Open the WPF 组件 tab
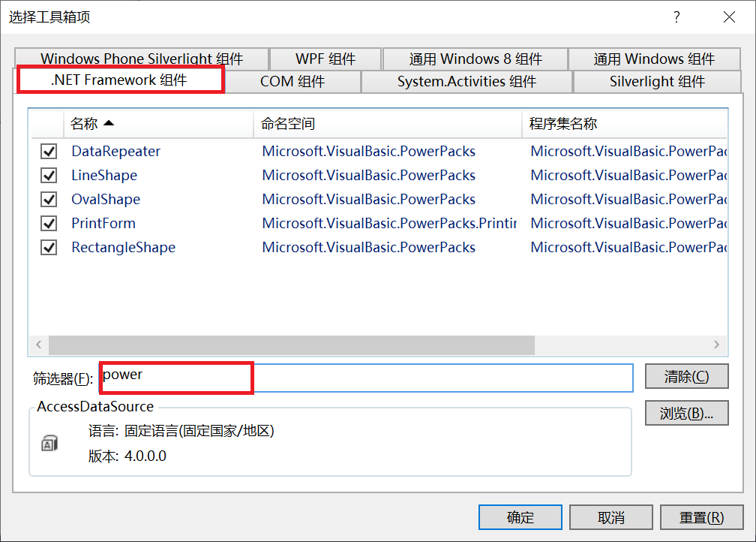 [x=325, y=59]
